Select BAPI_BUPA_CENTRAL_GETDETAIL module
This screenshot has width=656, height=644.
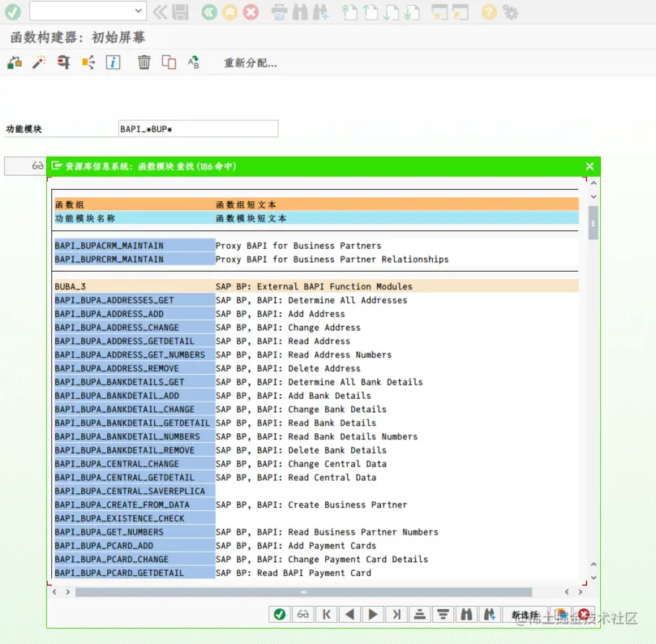pos(135,478)
